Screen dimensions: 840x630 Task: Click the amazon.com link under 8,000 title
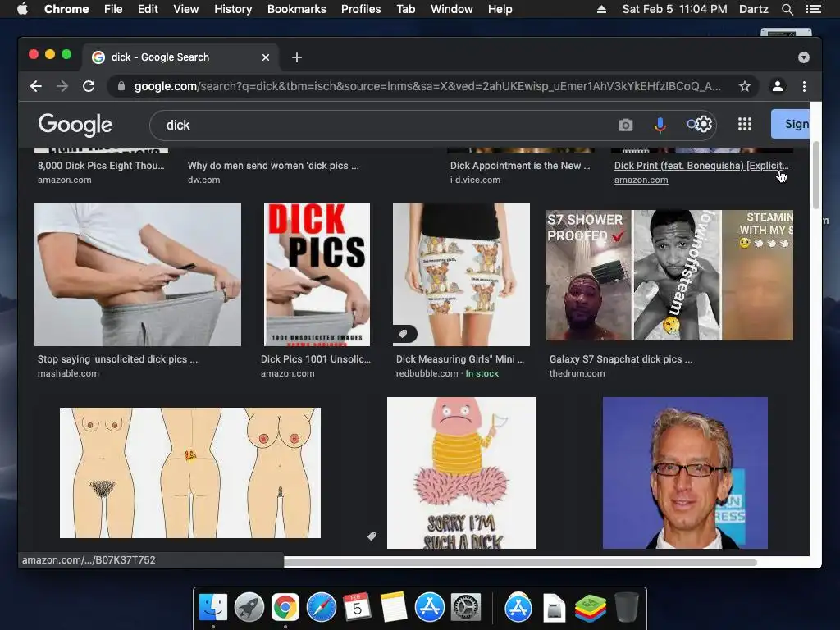[x=64, y=180]
